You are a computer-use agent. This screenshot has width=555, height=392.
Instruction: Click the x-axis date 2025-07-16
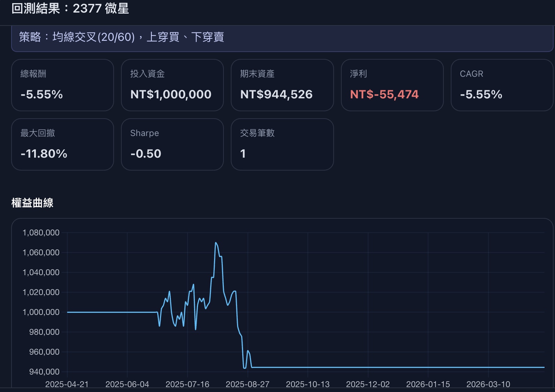coord(188,384)
